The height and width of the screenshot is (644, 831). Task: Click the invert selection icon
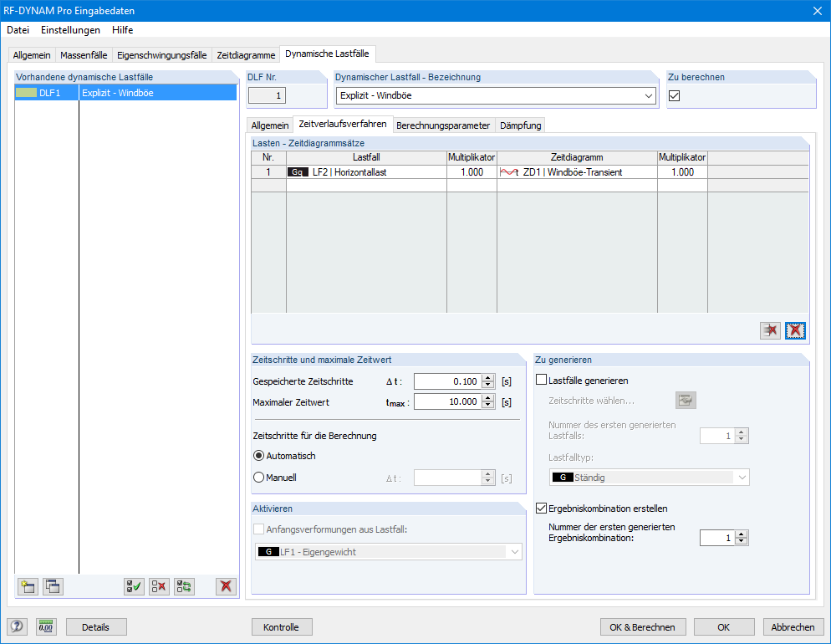[x=185, y=586]
